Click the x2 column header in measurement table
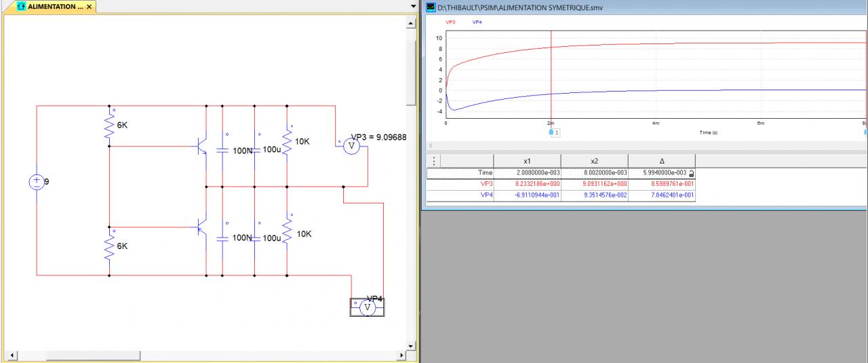868x363 pixels. (594, 161)
